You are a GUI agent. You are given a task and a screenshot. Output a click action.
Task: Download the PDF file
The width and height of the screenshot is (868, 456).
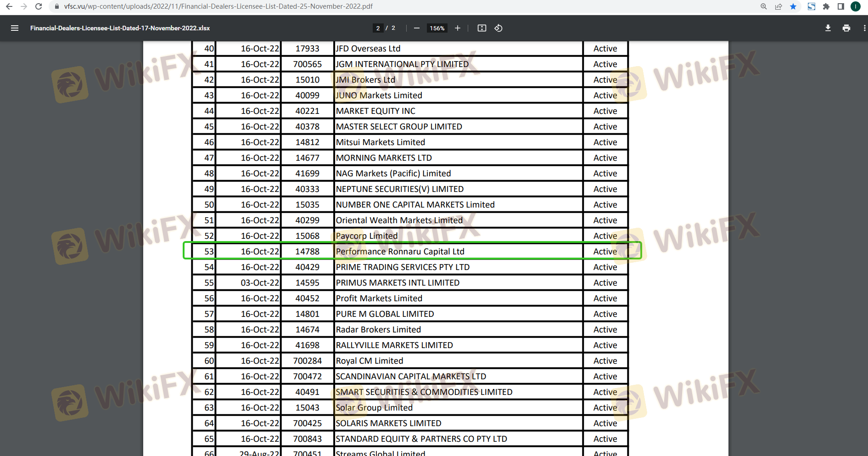[828, 28]
